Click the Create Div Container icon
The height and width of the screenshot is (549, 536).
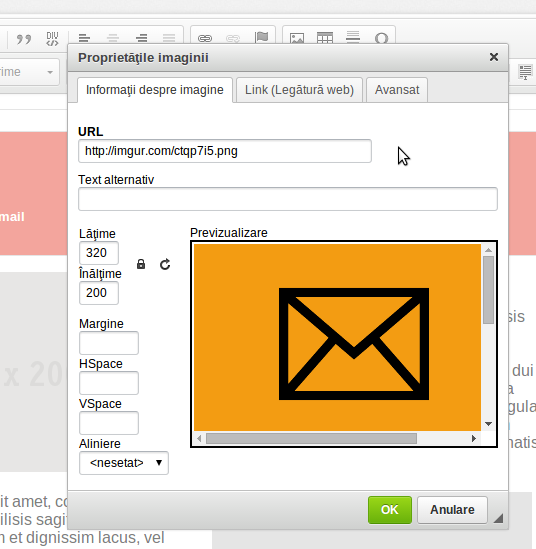click(x=52, y=39)
